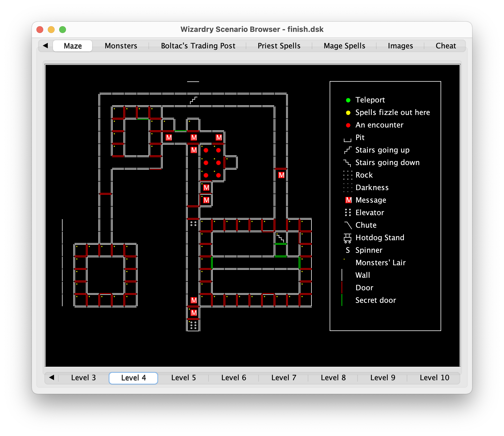504x436 pixels.
Task: Click the stairs going up on the map
Action: (x=193, y=100)
